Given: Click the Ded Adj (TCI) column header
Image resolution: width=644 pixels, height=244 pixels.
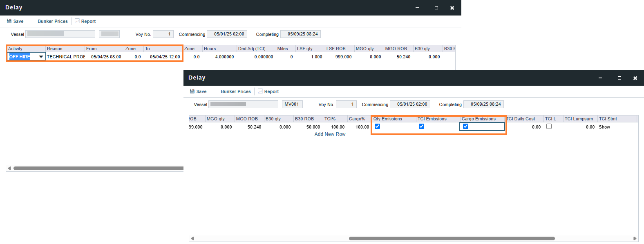Looking at the screenshot, I should click(x=256, y=49).
